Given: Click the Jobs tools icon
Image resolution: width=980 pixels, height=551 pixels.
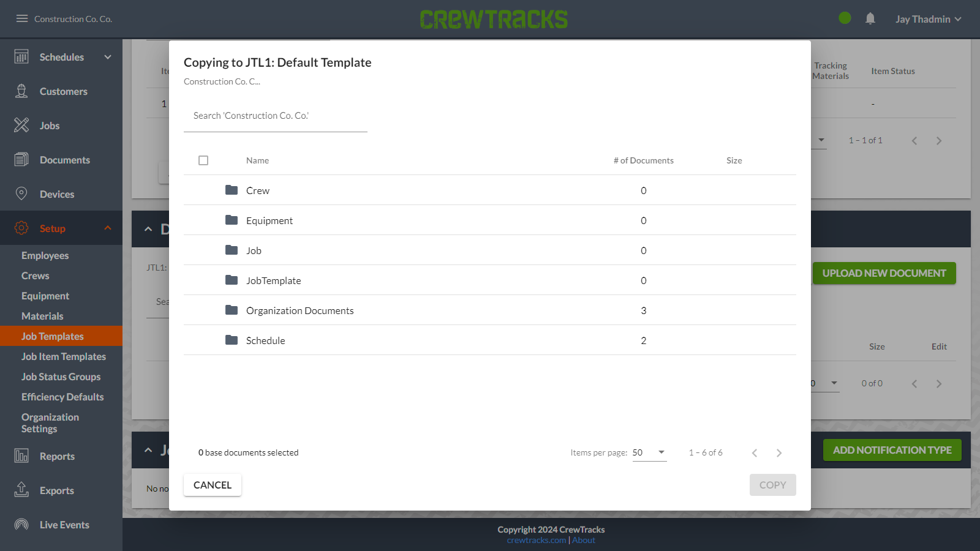Looking at the screenshot, I should [21, 126].
